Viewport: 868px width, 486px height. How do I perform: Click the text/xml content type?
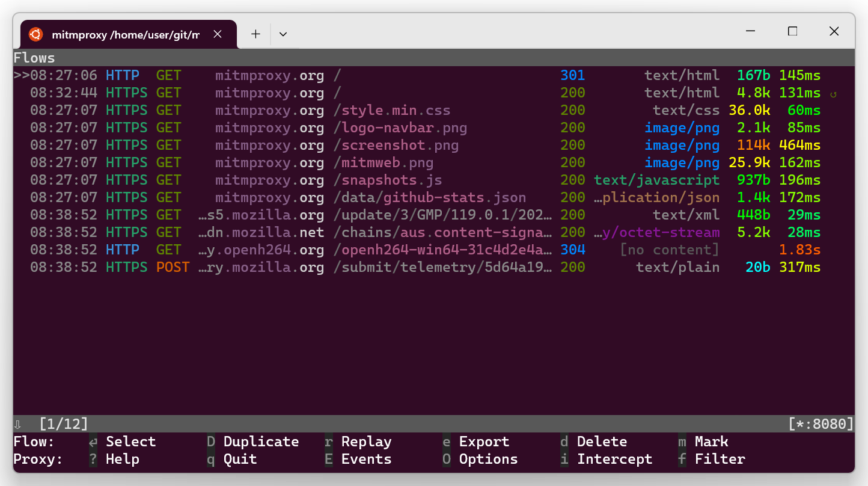point(686,215)
